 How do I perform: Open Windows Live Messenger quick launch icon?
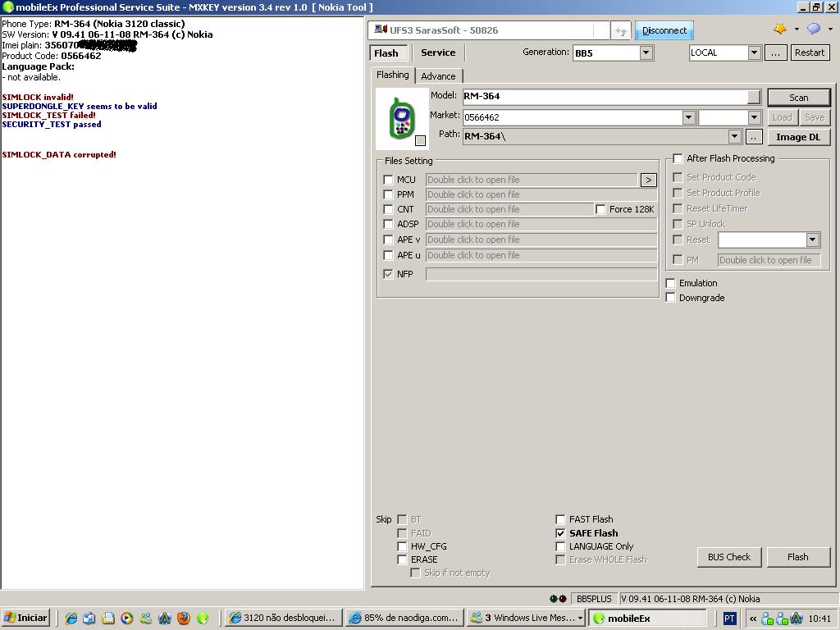tap(146, 618)
